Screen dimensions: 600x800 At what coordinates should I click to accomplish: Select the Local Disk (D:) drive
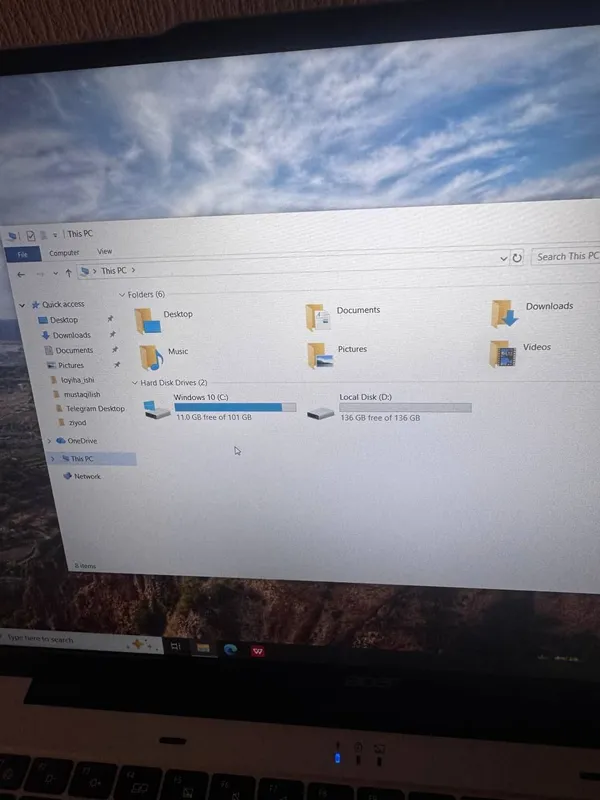(389, 408)
